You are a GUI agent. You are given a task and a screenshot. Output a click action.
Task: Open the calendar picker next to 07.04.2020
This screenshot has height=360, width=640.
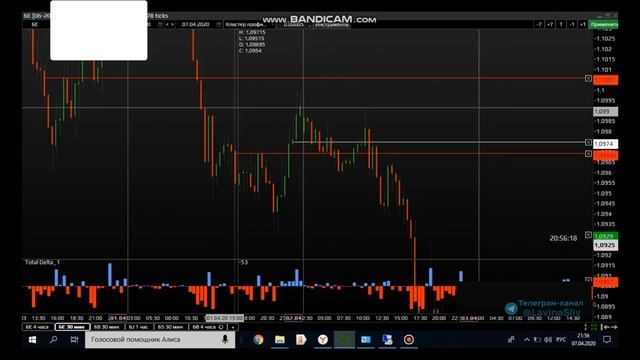[219, 24]
